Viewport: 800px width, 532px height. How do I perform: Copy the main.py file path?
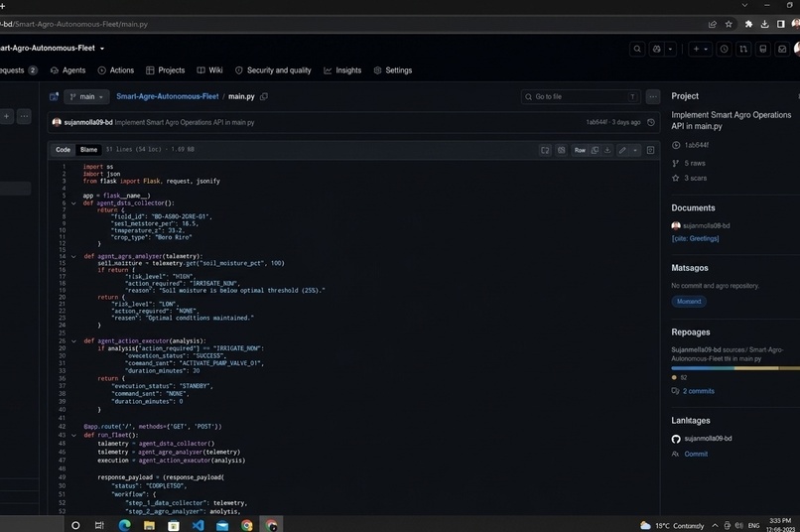tap(264, 96)
